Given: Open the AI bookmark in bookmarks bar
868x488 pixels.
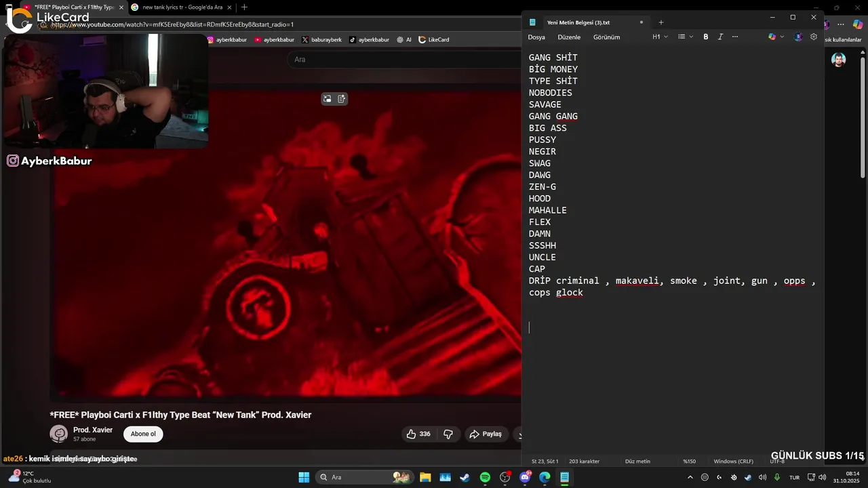Looking at the screenshot, I should (x=404, y=40).
